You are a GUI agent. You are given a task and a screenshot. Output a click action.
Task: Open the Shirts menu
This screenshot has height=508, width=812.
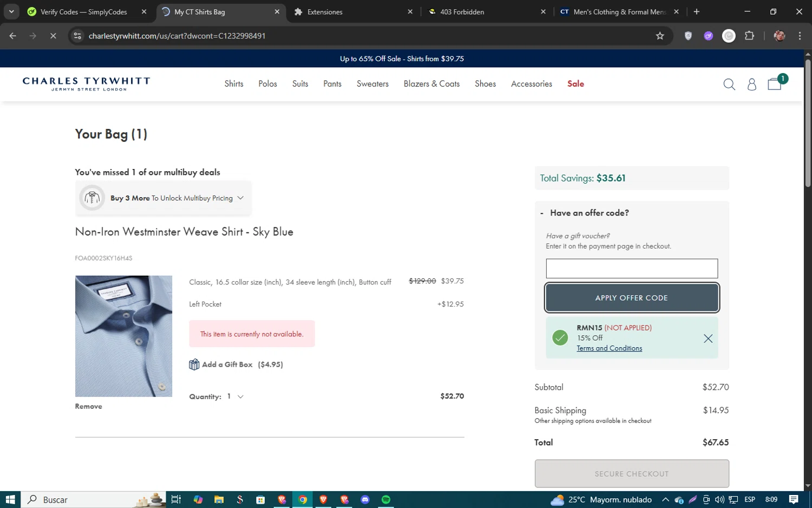point(234,84)
